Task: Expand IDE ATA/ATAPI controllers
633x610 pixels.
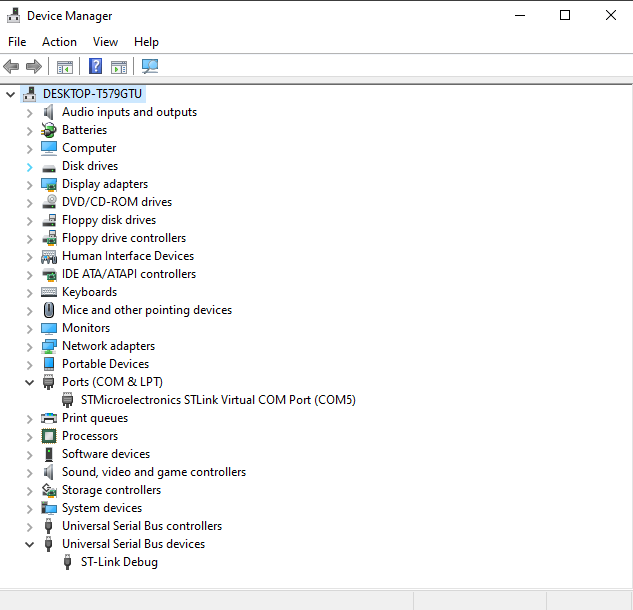Action: click(x=29, y=275)
